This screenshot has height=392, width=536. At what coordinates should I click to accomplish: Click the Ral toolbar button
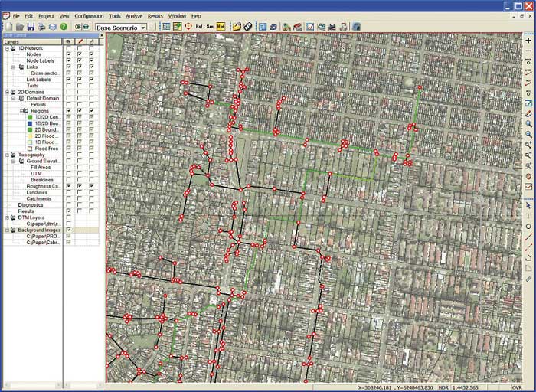[199, 26]
